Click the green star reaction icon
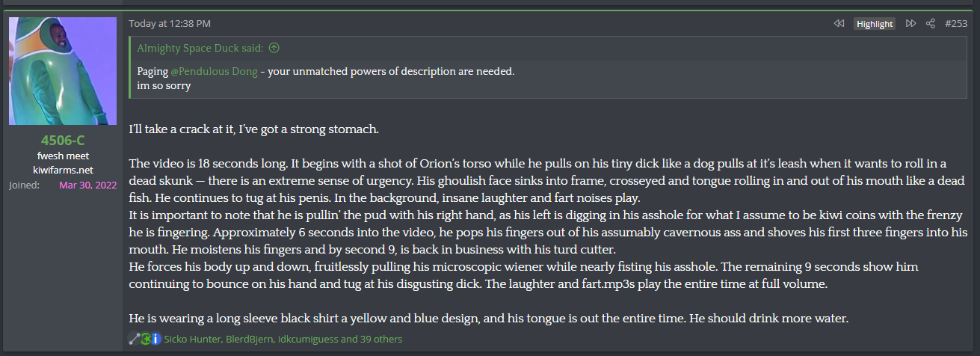The width and height of the screenshot is (980, 356). [145, 339]
